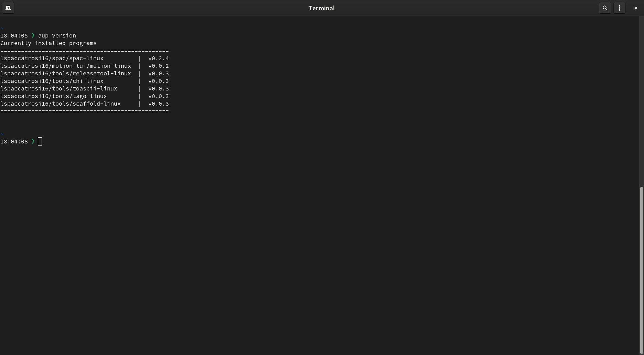Click the tools/toascii-linux program row

pyautogui.click(x=85, y=88)
